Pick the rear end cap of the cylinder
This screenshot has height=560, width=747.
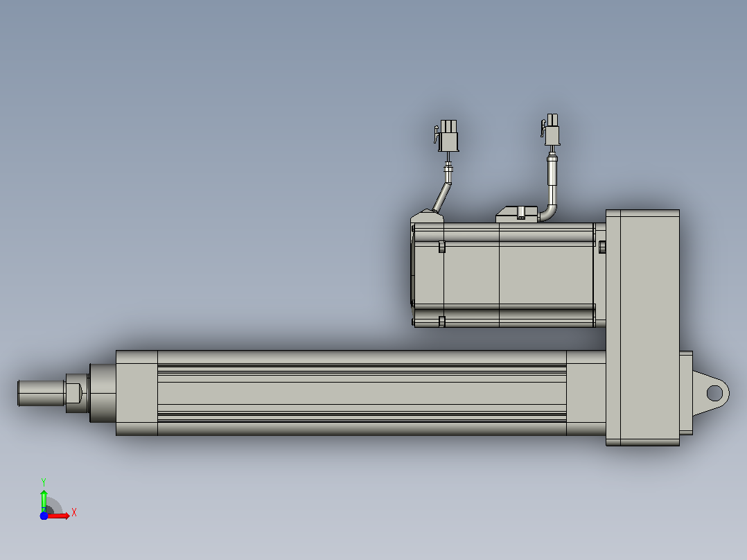[586, 393]
